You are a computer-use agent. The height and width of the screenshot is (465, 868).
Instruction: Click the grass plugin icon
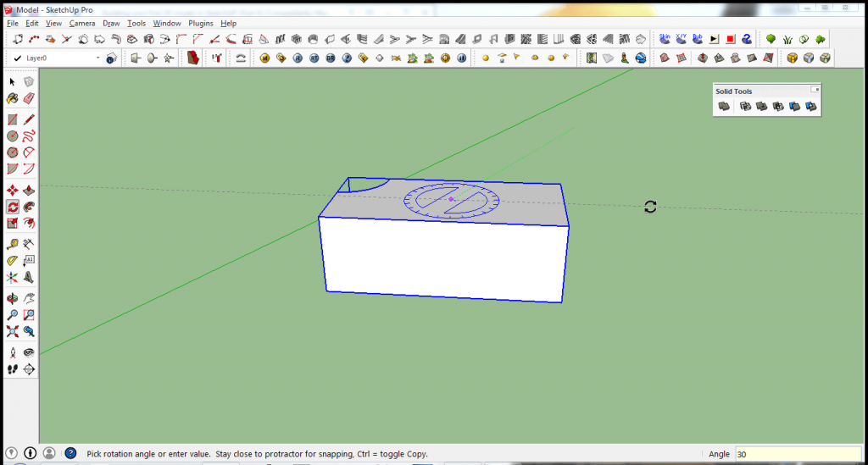click(x=787, y=39)
